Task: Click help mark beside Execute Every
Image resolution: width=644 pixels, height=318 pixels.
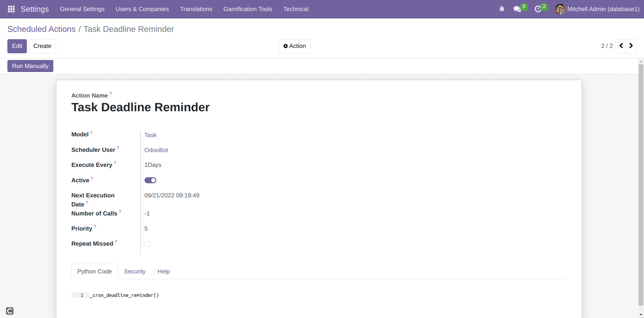Action: 115,163
